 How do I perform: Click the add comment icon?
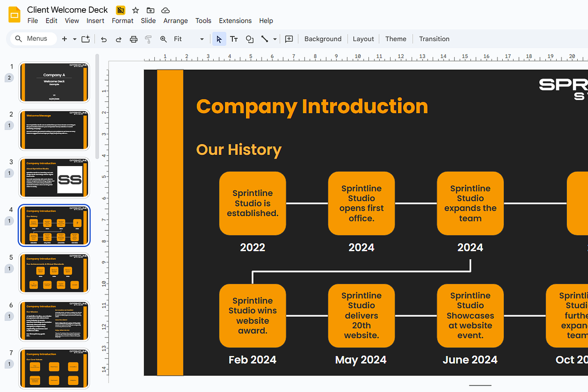[289, 39]
